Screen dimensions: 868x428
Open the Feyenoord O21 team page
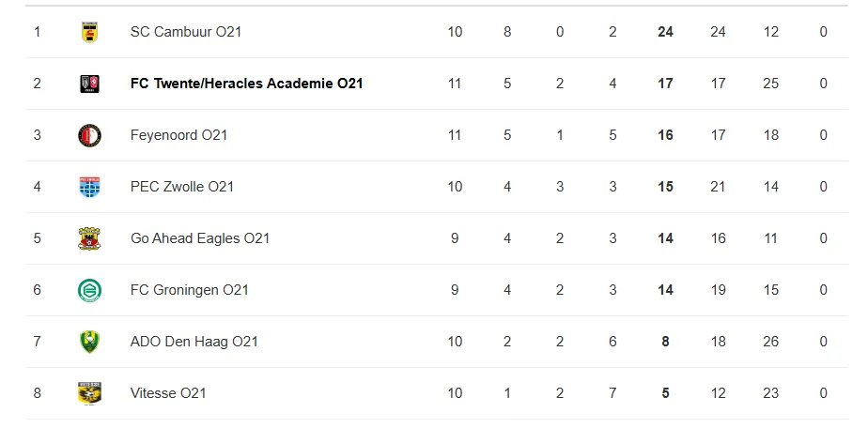coord(178,135)
